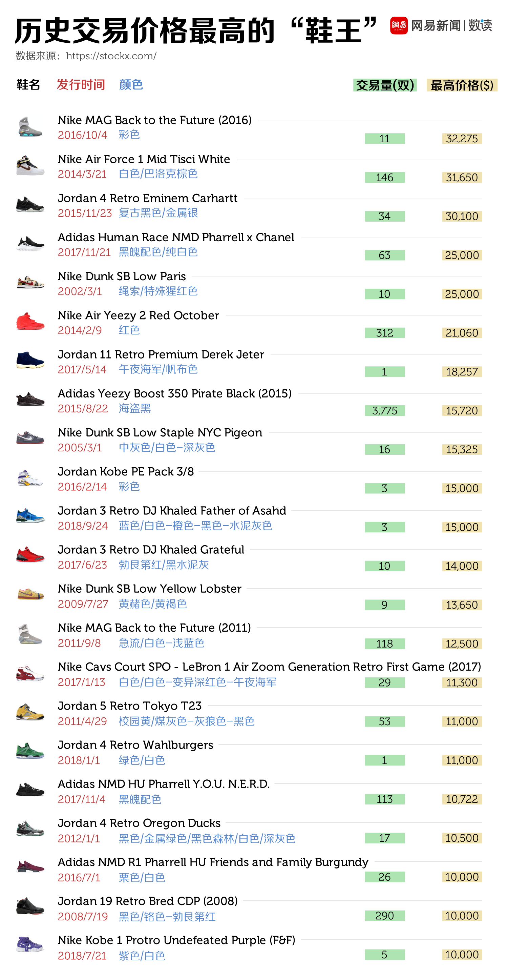Click the blue 颜色 legend label
The height and width of the screenshot is (980, 508).
tap(131, 84)
